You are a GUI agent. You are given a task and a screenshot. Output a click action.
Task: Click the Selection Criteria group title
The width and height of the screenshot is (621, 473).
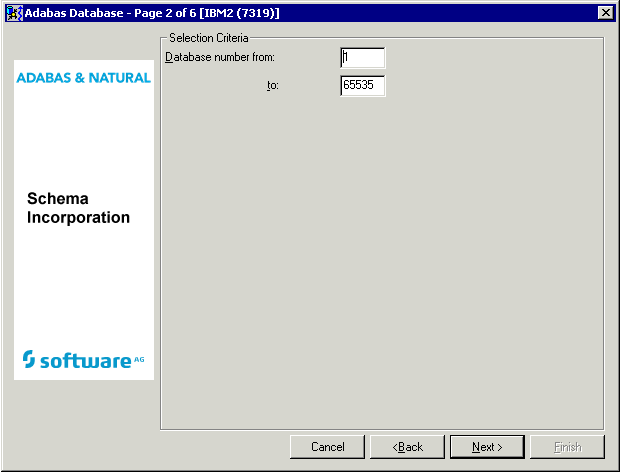(210, 37)
